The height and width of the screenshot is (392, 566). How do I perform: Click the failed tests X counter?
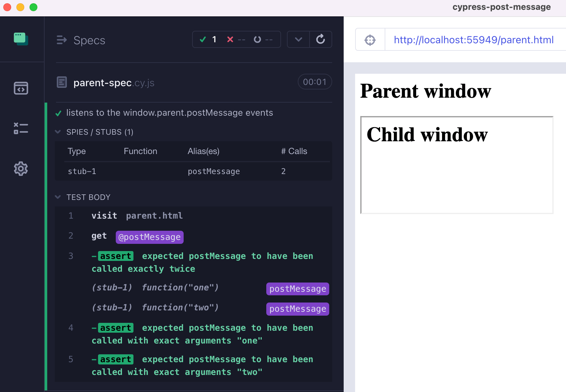click(x=235, y=39)
